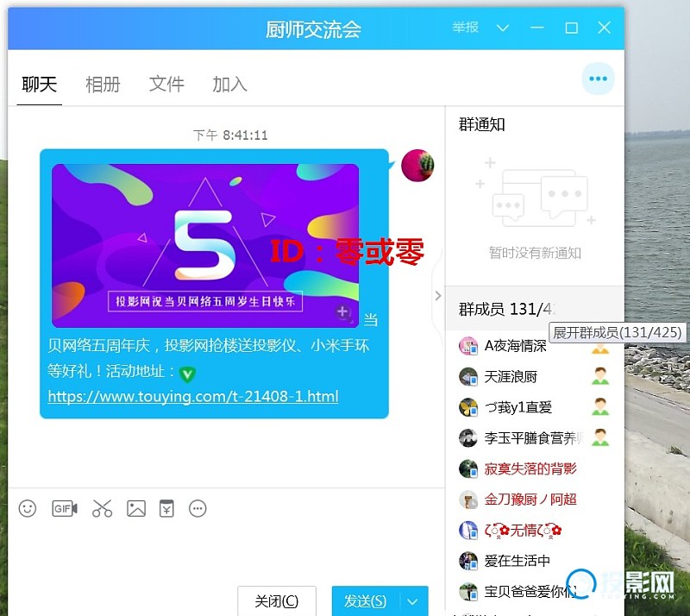Open the send picture icon
690x616 pixels.
click(136, 508)
